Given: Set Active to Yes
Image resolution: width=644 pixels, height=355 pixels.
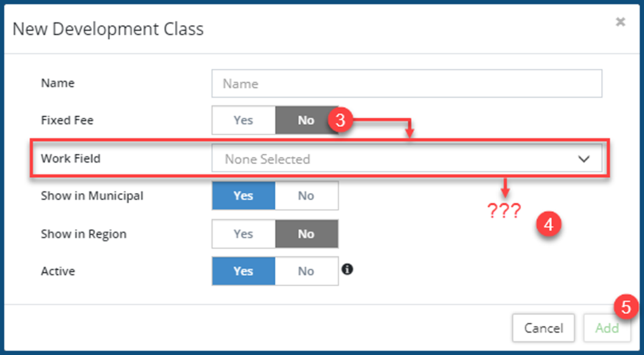Looking at the screenshot, I should pos(243,271).
